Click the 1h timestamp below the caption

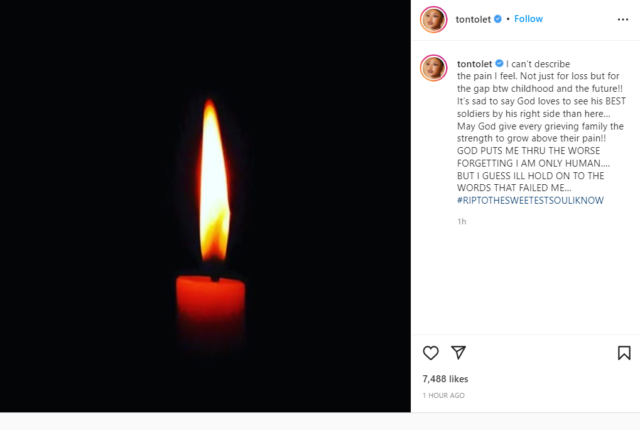[x=461, y=221]
